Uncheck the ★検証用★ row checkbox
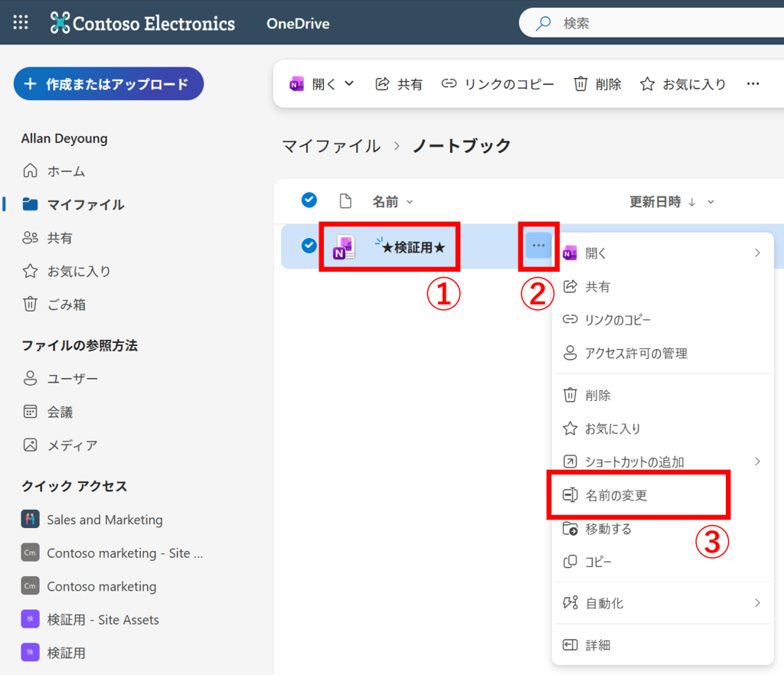The image size is (784, 675). (x=309, y=246)
